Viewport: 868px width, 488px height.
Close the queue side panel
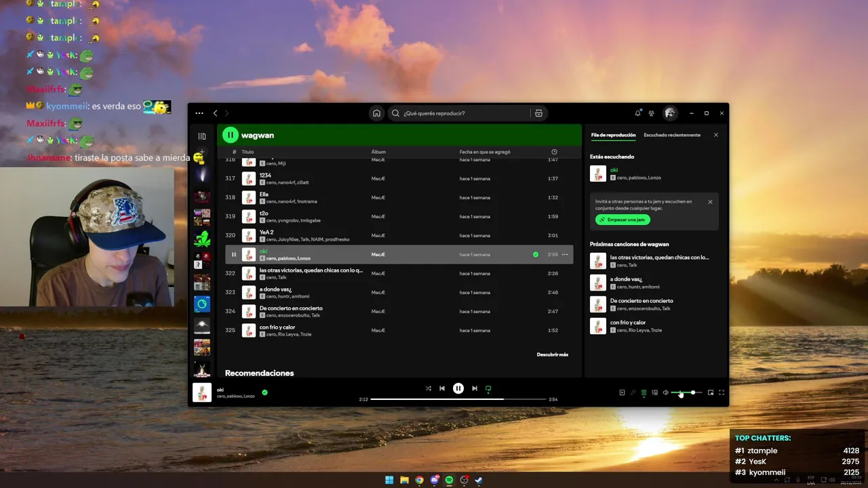(716, 135)
